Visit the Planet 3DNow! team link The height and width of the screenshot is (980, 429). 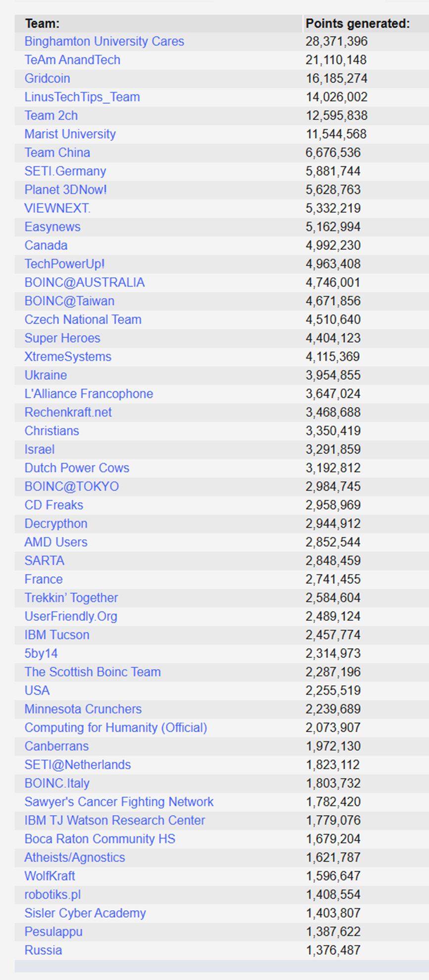pyautogui.click(x=66, y=190)
